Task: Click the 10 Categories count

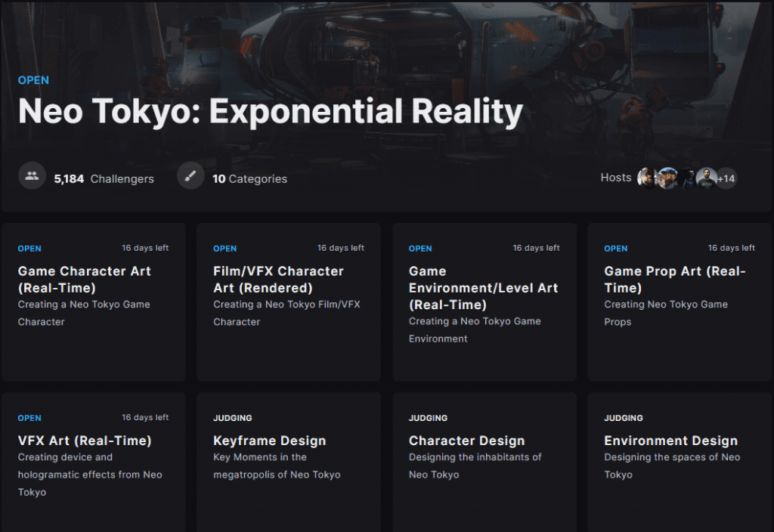Action: [x=249, y=178]
